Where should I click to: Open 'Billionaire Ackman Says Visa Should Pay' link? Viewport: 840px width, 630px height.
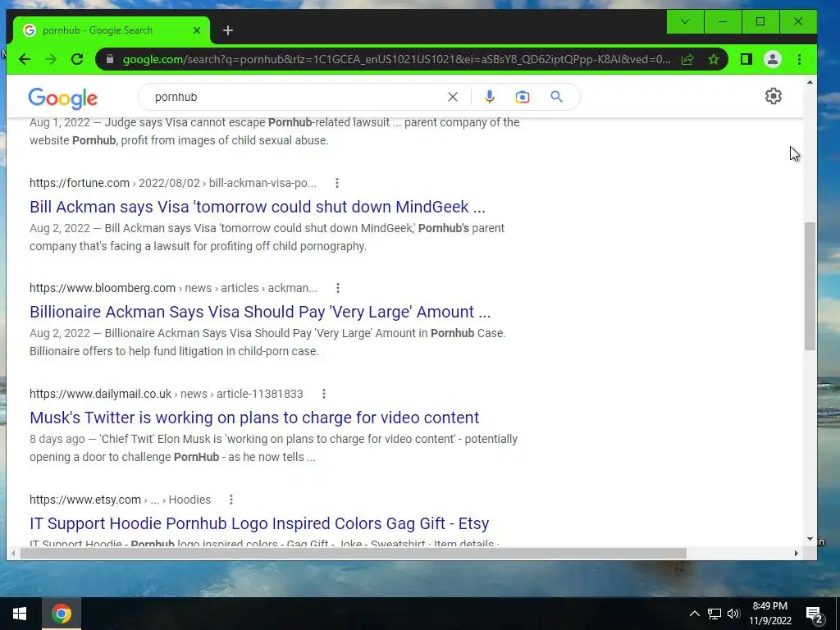260,312
